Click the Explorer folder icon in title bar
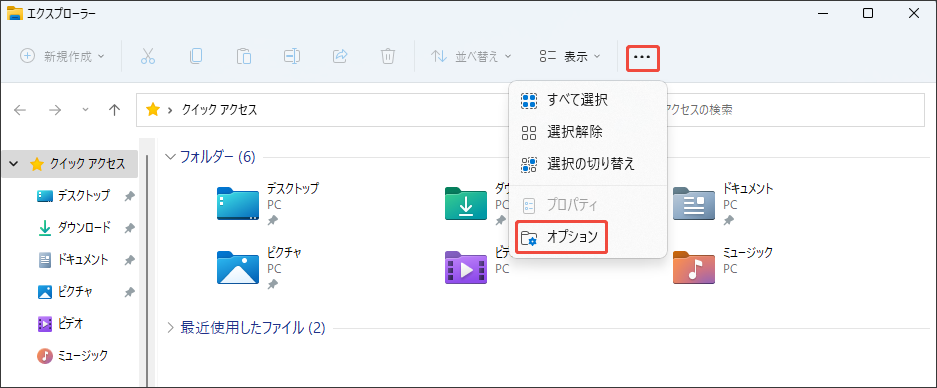The image size is (937, 388). point(15,13)
